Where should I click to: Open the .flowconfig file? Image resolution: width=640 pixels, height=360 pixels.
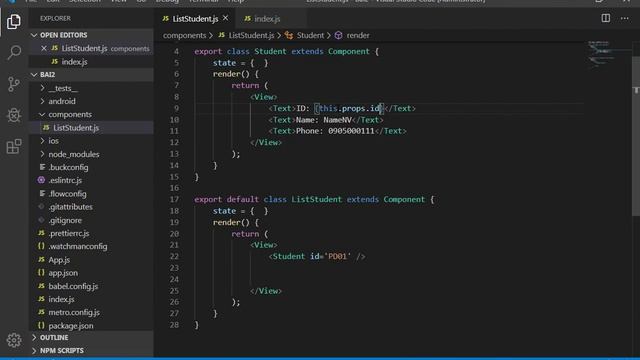tap(91, 194)
